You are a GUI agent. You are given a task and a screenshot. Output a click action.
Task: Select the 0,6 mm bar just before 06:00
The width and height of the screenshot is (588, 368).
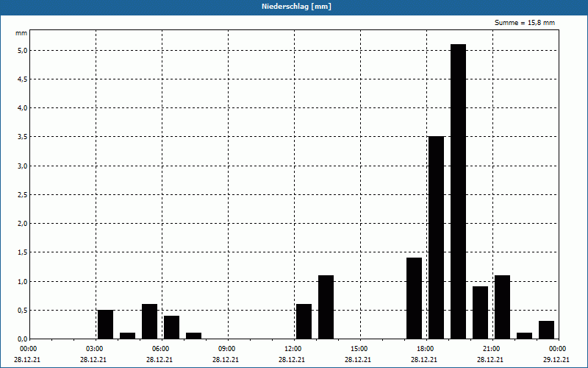[x=150, y=322]
